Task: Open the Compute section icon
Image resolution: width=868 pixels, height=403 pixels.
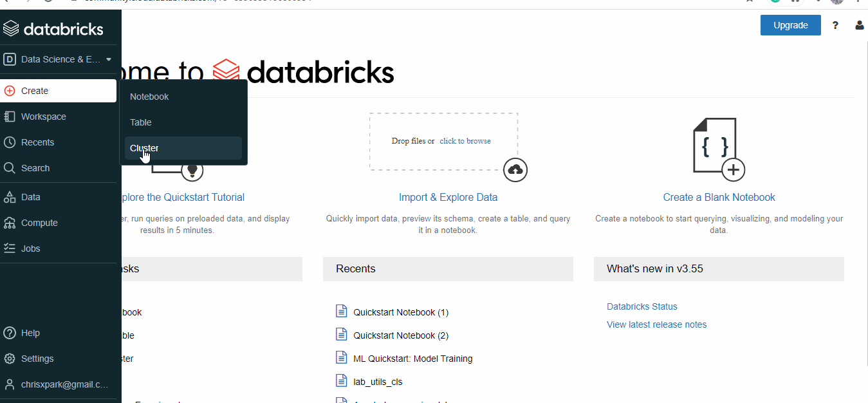Action: coord(10,223)
